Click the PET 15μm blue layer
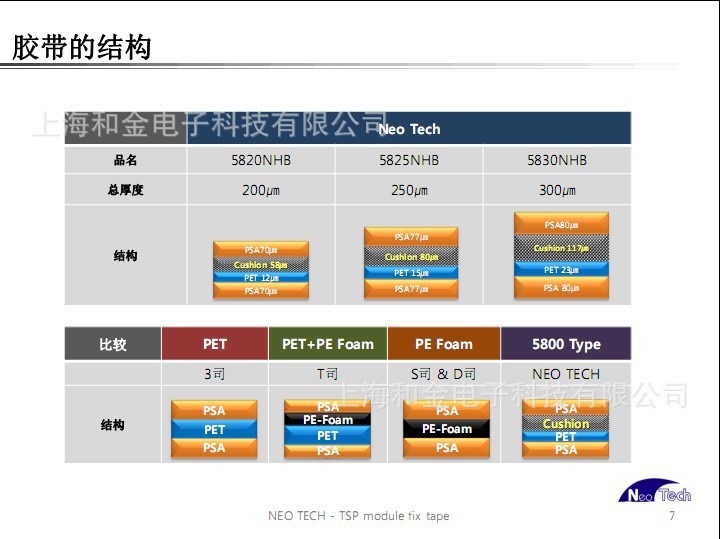The image size is (720, 539). pyautogui.click(x=410, y=273)
